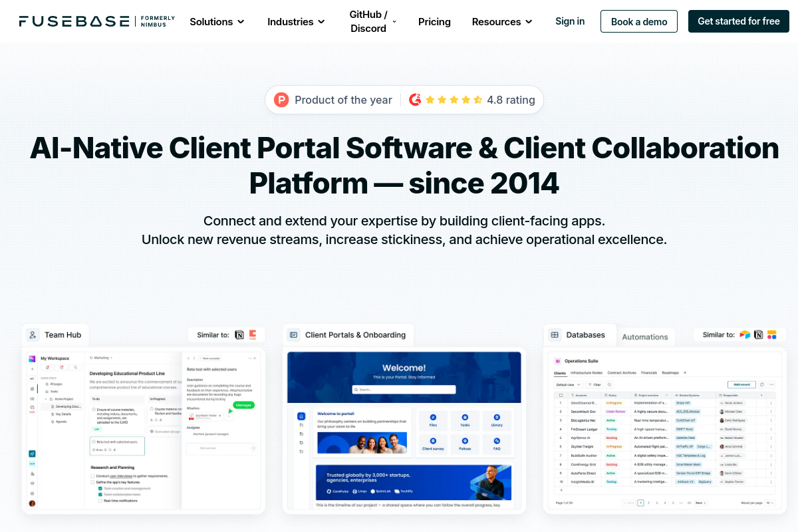Uncheck 'Task creation and management' checkbox
798x532 pixels.
(100, 488)
